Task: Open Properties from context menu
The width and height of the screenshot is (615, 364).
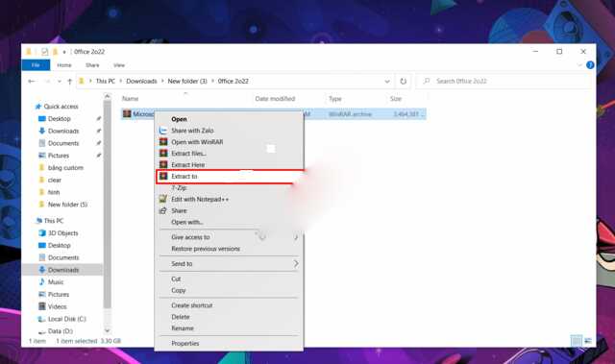Action: click(185, 343)
